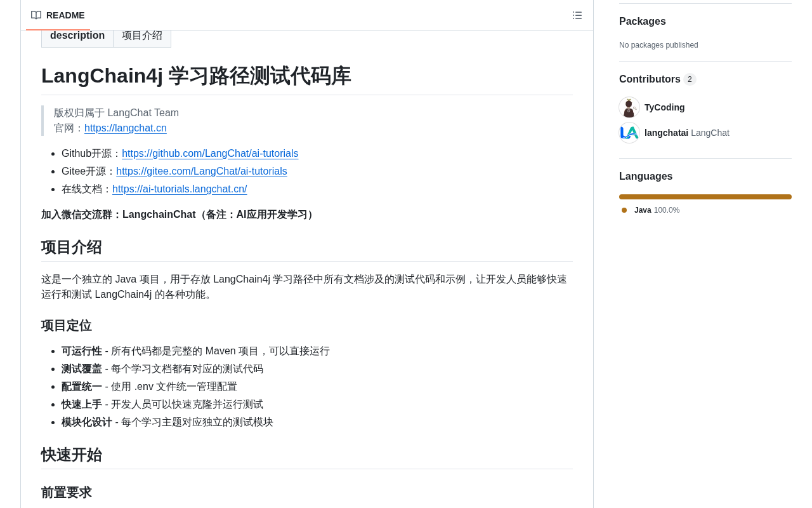This screenshot has height=508, width=812.
Task: Click the '模块化设计' list item
Action: tap(167, 422)
